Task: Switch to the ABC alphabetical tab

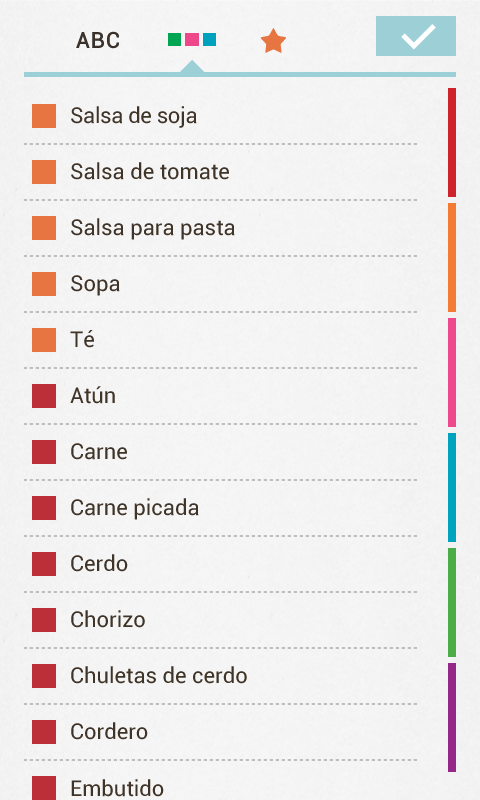Action: (x=98, y=40)
